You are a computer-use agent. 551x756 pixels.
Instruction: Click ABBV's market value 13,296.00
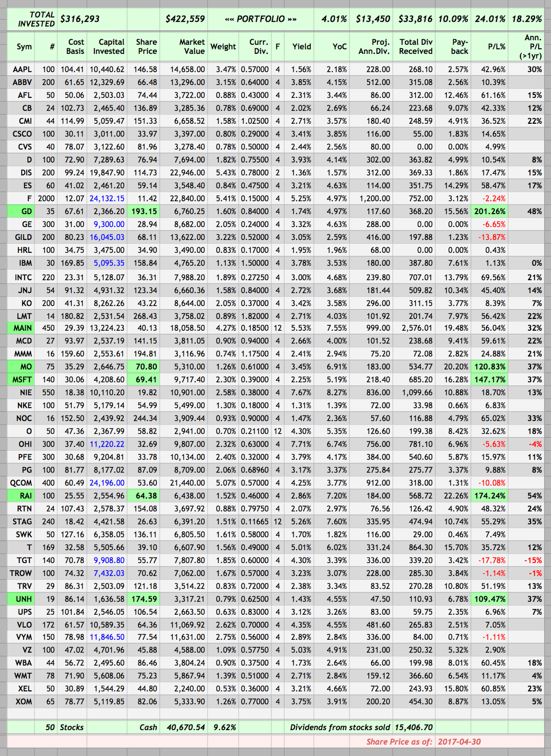click(184, 82)
